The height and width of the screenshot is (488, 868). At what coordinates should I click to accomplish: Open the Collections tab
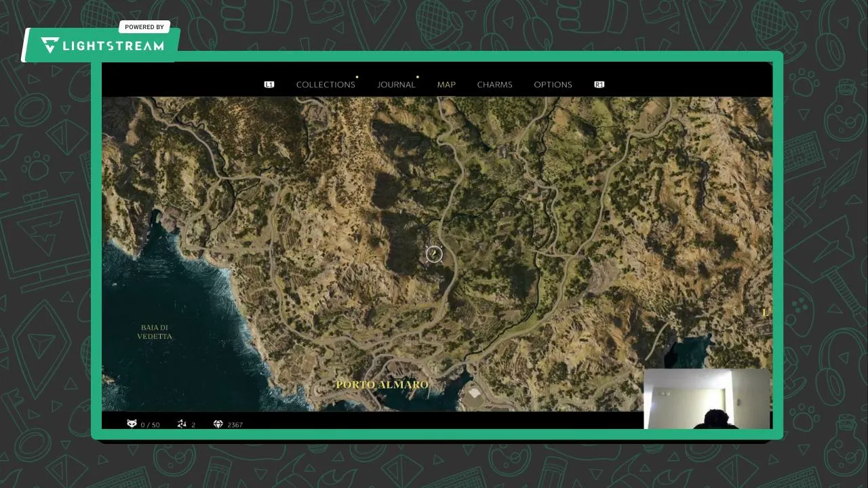click(x=325, y=85)
